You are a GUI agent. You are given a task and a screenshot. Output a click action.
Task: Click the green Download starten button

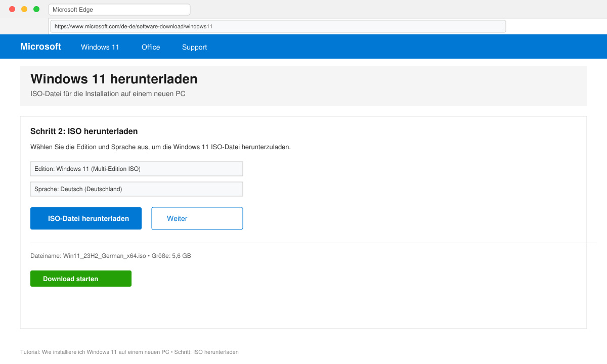(81, 279)
